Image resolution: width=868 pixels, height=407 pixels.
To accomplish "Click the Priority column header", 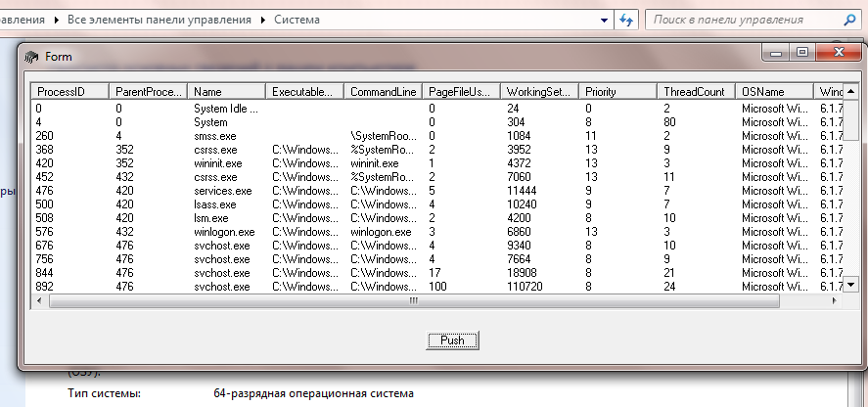I will point(617,91).
